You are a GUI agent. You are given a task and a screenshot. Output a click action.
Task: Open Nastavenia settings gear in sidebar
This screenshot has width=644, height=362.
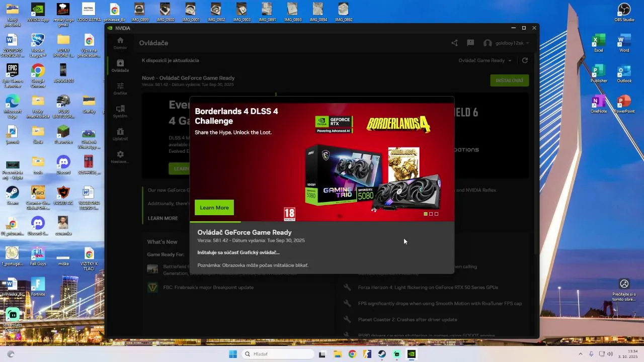[x=120, y=157]
